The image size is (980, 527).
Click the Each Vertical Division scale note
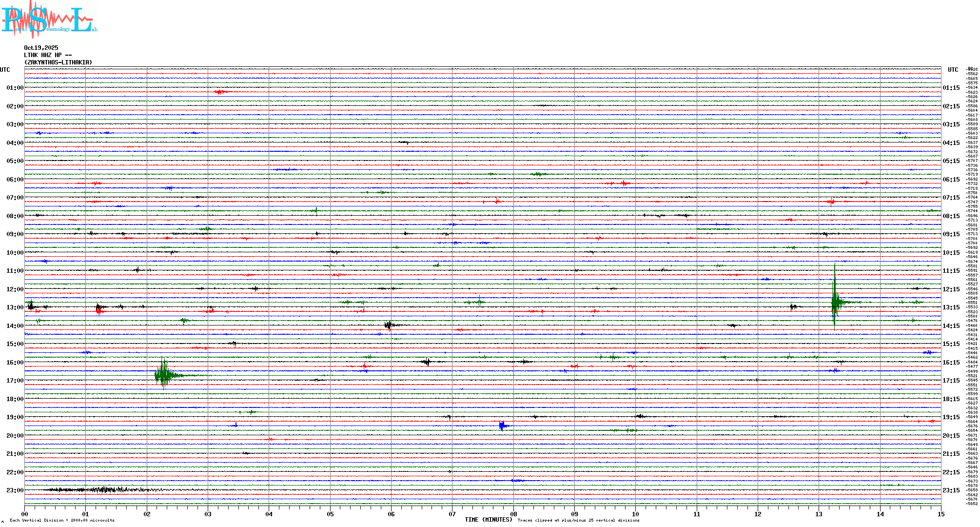[62, 520]
